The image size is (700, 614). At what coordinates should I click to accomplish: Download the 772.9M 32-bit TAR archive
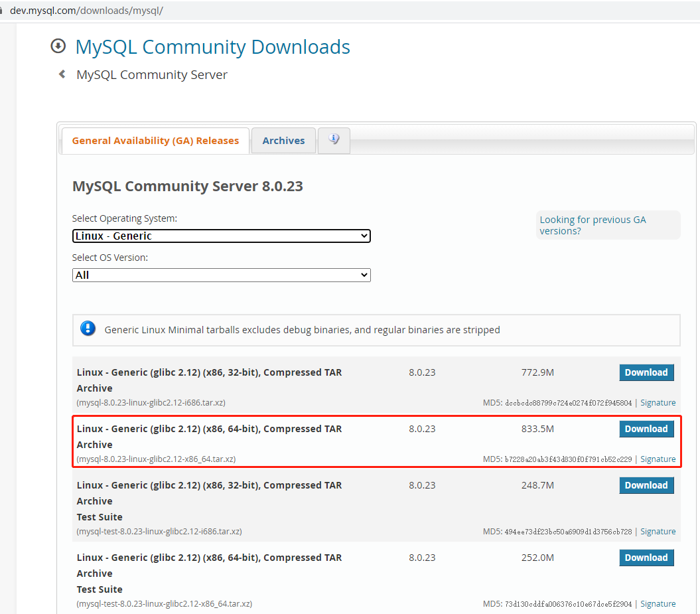point(646,372)
